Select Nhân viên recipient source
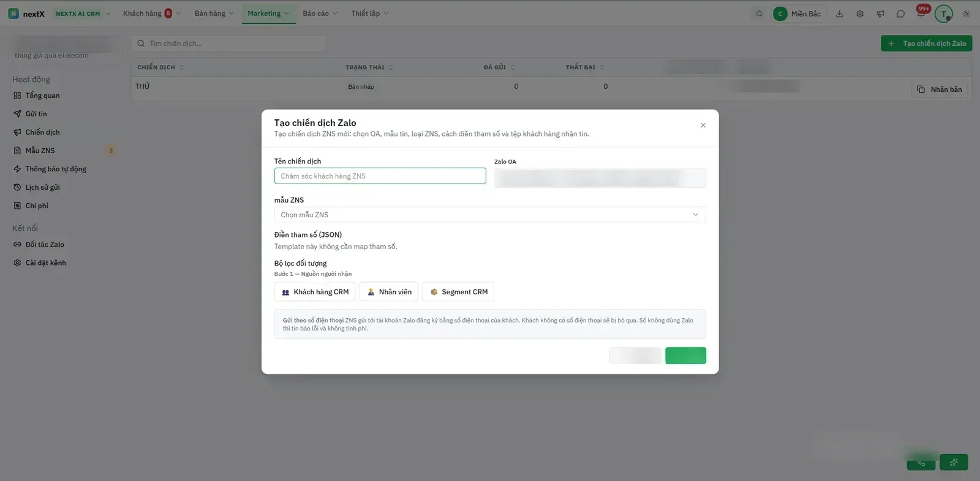The width and height of the screenshot is (980, 481). click(x=389, y=292)
